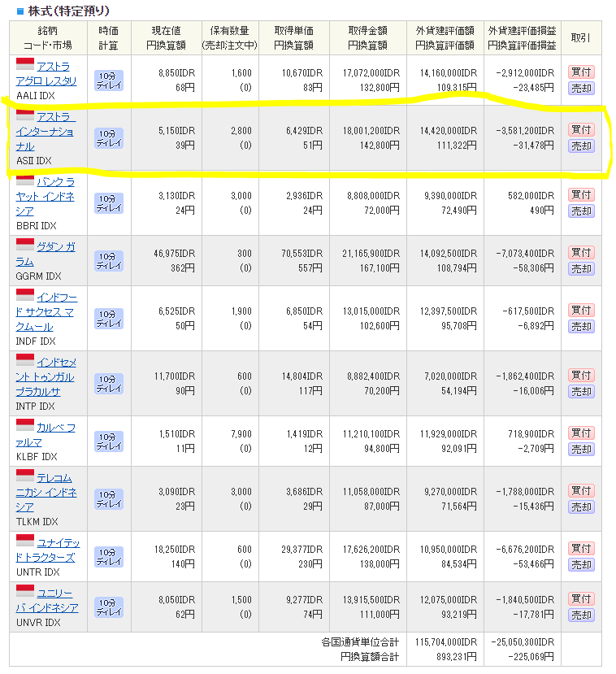The width and height of the screenshot is (616, 674).
Task: Click the 現在値 円換算額 column header
Action: tap(166, 38)
